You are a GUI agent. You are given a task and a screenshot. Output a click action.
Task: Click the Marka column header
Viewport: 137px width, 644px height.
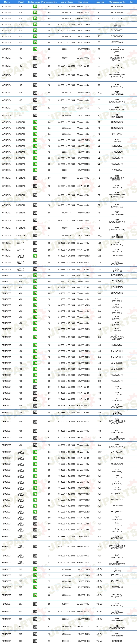[x=7, y=2]
